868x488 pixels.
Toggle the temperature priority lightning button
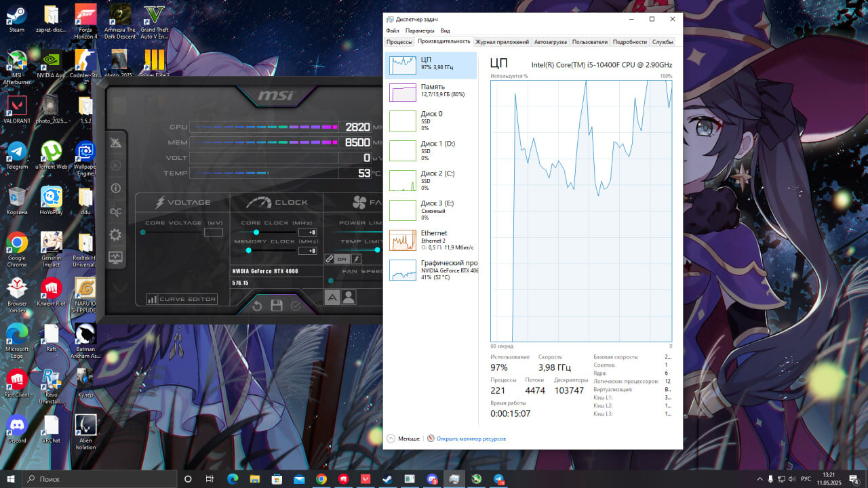pos(357,259)
